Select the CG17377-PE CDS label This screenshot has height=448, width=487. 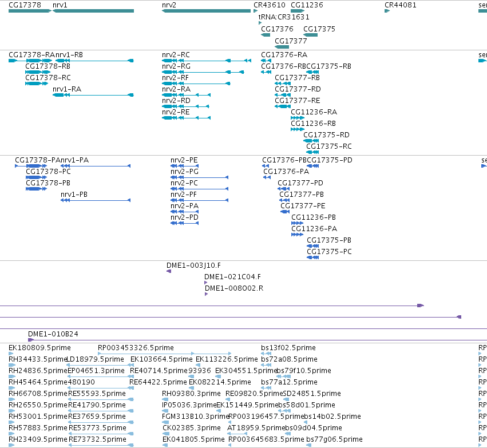pyautogui.click(x=303, y=206)
